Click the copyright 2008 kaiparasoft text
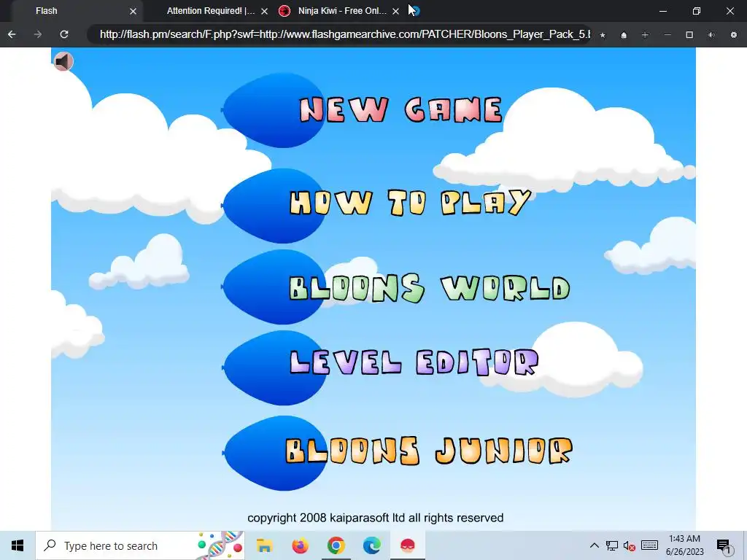 pyautogui.click(x=375, y=518)
